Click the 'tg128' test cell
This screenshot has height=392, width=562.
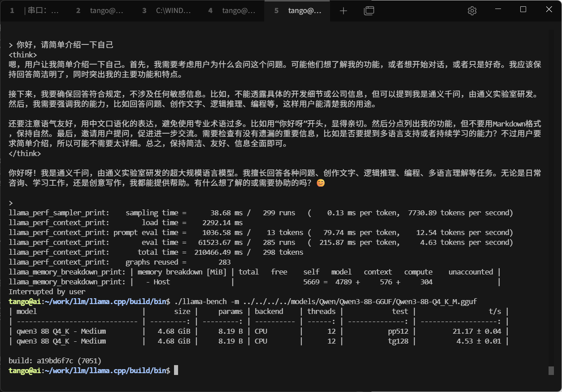398,341
